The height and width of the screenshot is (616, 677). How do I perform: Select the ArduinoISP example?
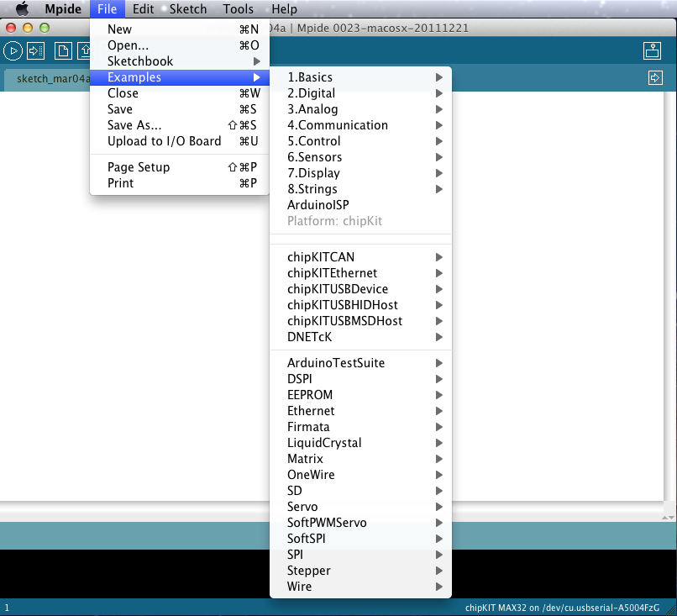(318, 204)
